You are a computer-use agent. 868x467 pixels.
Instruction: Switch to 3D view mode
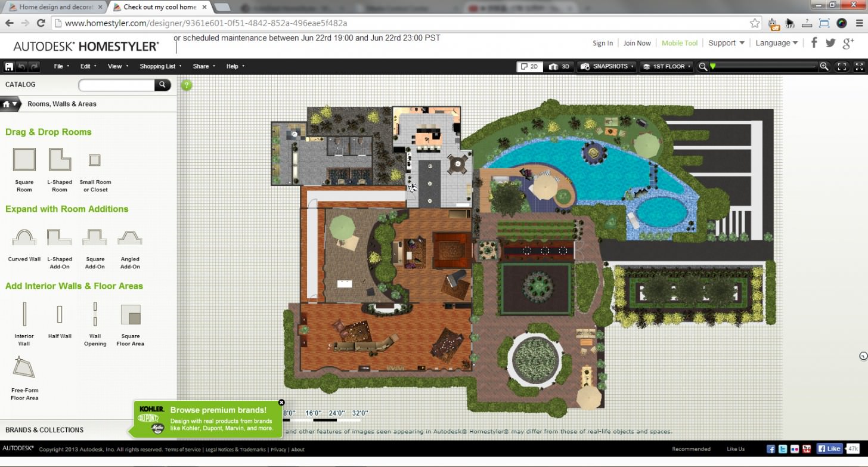(x=559, y=66)
